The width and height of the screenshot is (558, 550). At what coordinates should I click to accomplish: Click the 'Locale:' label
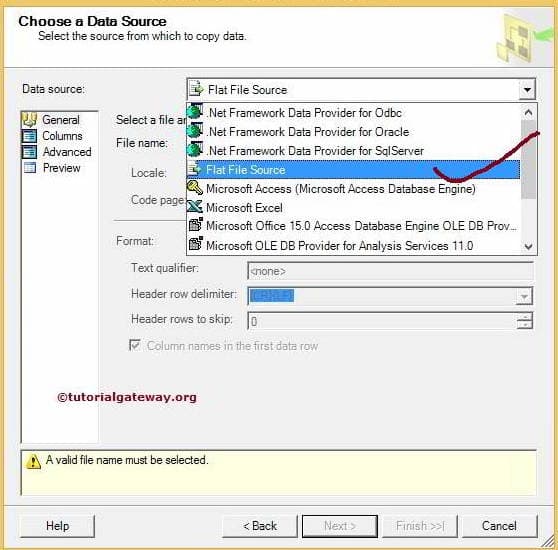coord(149,173)
